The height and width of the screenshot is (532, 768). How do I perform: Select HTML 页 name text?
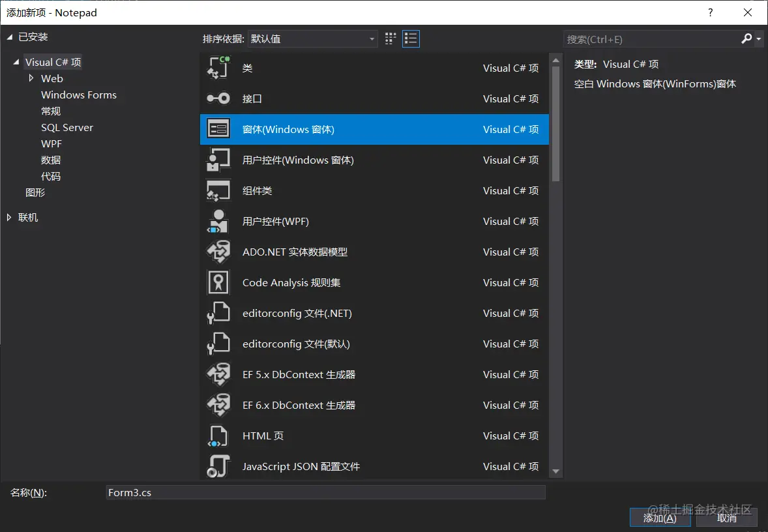pos(263,436)
